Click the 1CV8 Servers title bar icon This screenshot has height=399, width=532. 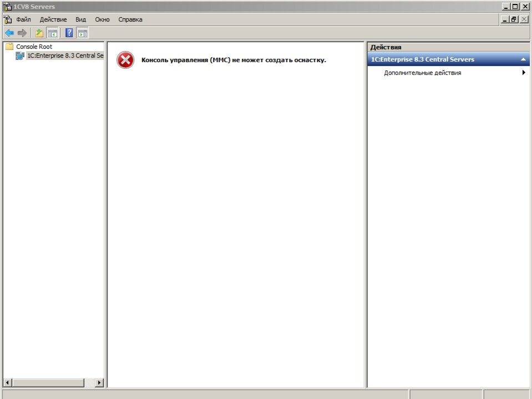pyautogui.click(x=7, y=7)
